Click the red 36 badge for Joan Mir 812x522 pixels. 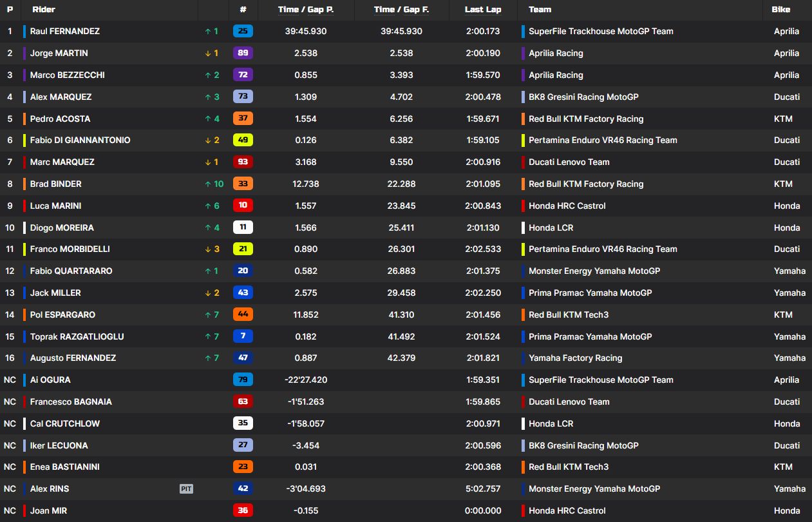click(243, 510)
